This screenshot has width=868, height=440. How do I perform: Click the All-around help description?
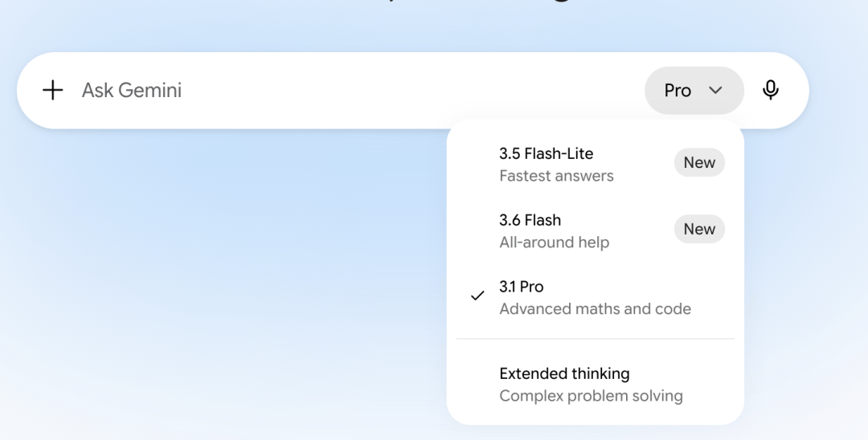tap(554, 242)
